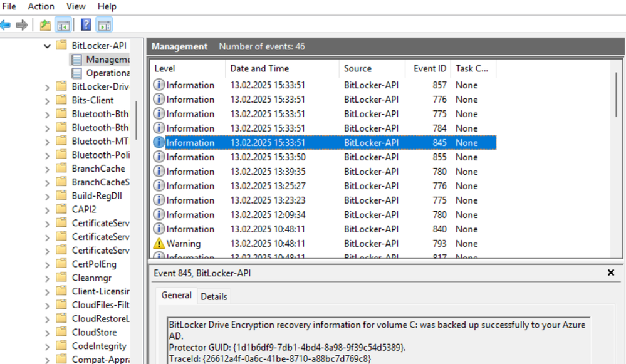Click the Cleanmgr folder icon

pyautogui.click(x=61, y=277)
